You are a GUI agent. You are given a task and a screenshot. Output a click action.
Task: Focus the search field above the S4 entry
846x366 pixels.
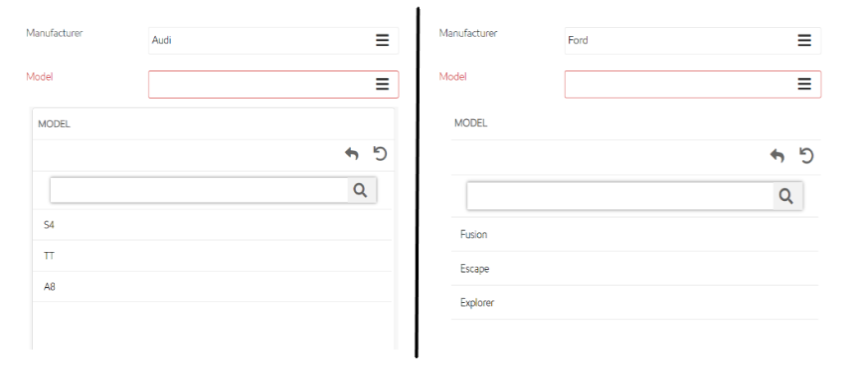coord(199,190)
